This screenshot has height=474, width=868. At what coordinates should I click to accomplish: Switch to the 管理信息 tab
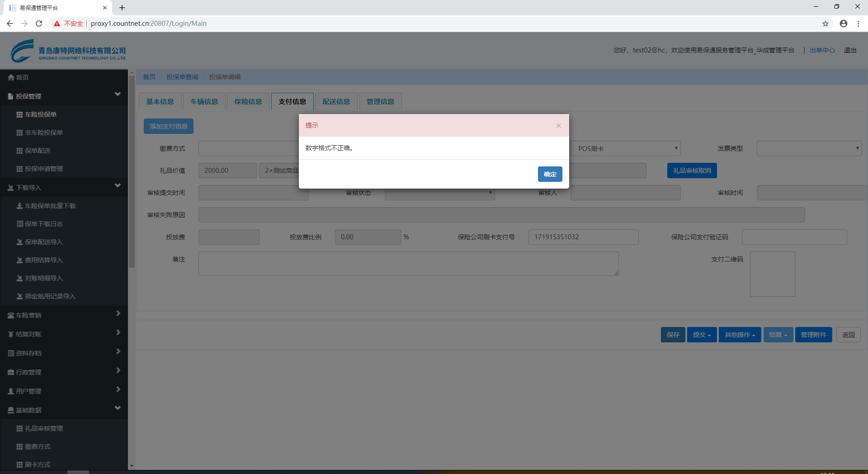380,102
